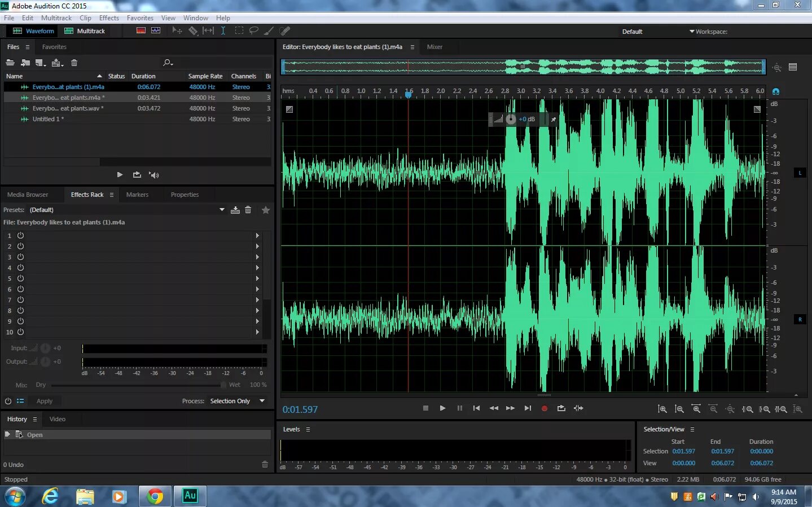The image size is (812, 507).
Task: Open Google Chrome from taskbar
Action: (155, 496)
